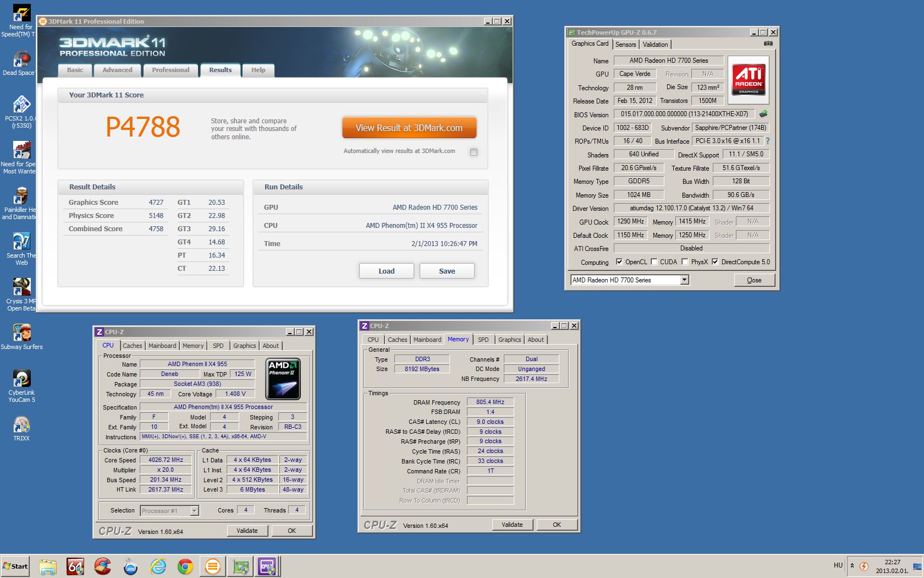Viewport: 924px width, 578px height.
Task: Launch Need for Speed Most Wanted shortcut
Action: pyautogui.click(x=21, y=158)
